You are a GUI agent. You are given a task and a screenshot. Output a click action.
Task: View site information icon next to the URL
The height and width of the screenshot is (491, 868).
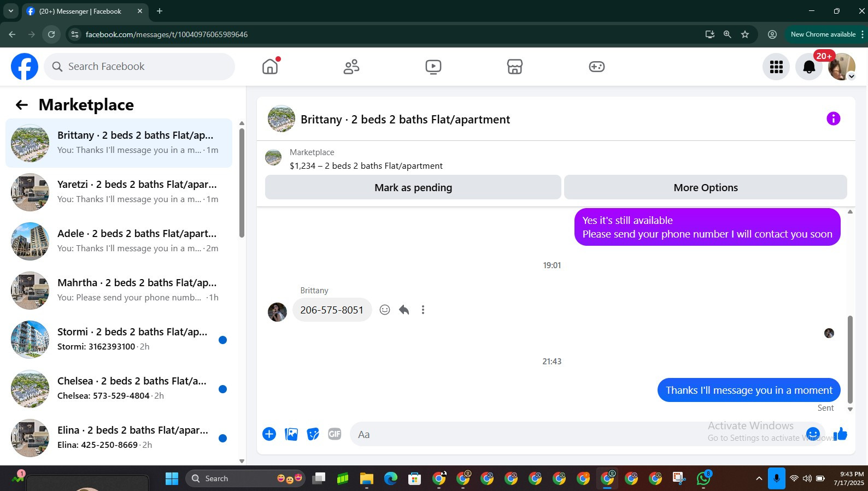click(x=75, y=34)
